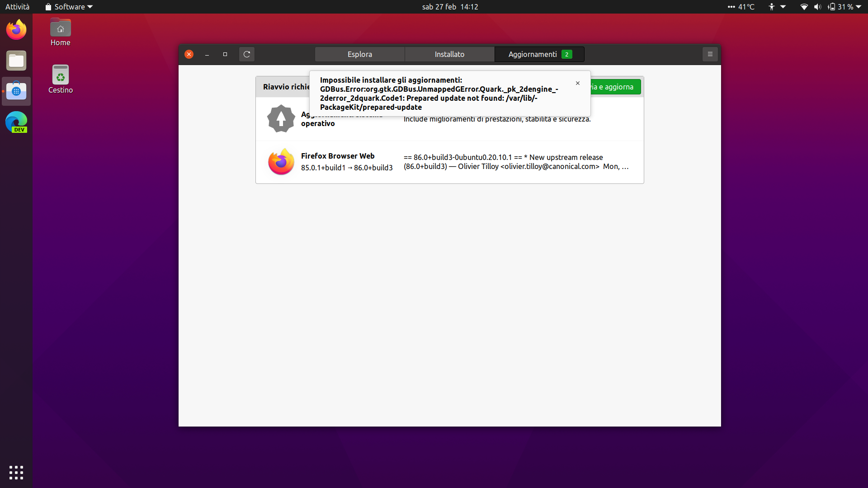
Task: Click the Wi-Fi status icon
Action: click(804, 7)
